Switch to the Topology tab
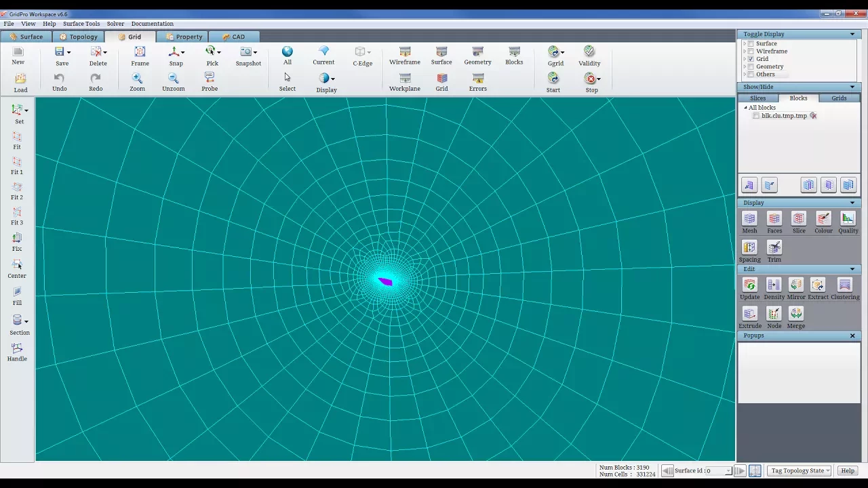868x488 pixels. (x=79, y=37)
